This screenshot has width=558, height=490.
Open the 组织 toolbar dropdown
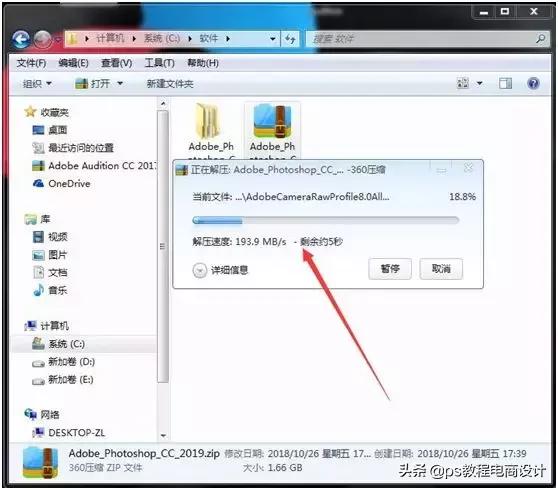37,84
